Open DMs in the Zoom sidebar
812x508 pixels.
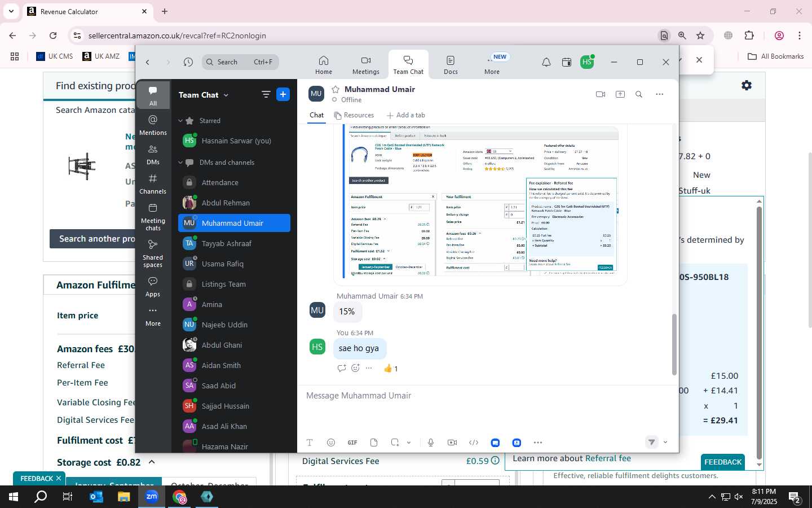click(x=153, y=154)
